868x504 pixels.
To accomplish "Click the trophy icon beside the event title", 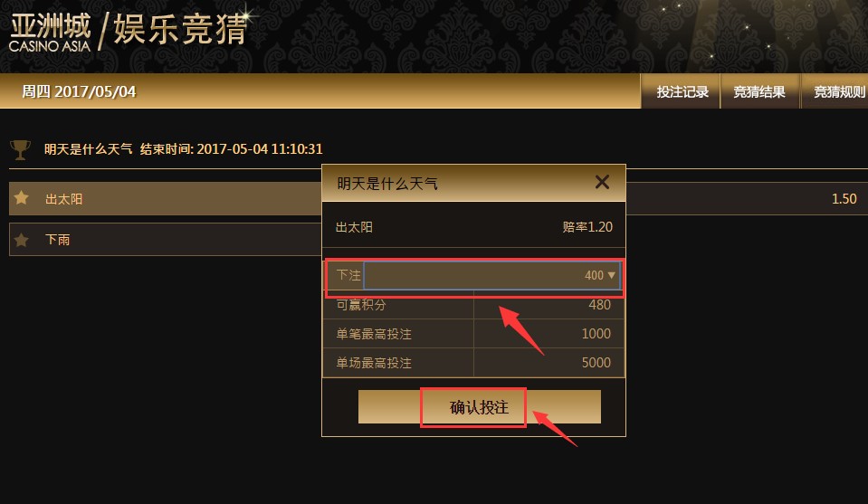I will (20, 149).
